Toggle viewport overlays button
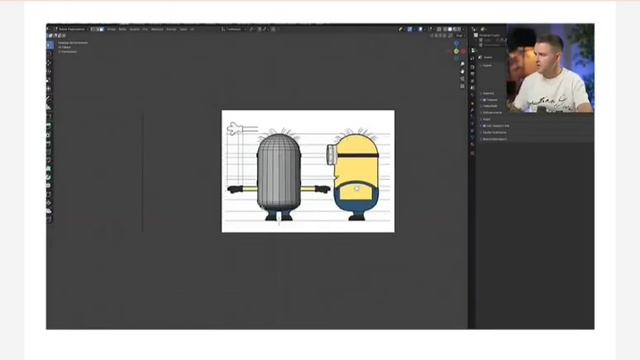The height and width of the screenshot is (360, 640). [x=420, y=29]
